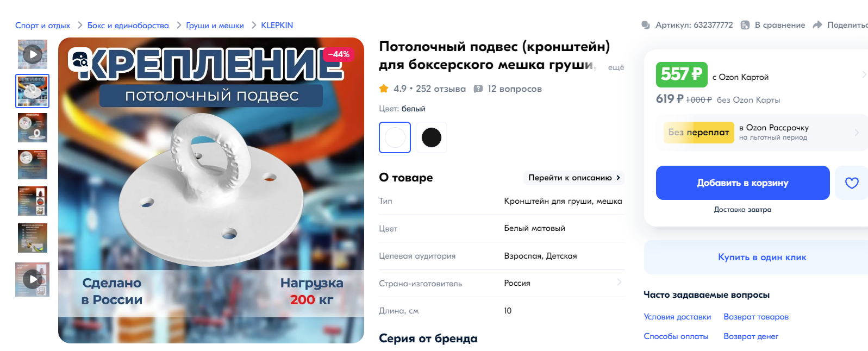This screenshot has height=351, width=868.
Task: Click the visual search icon on product image
Action: [80, 59]
